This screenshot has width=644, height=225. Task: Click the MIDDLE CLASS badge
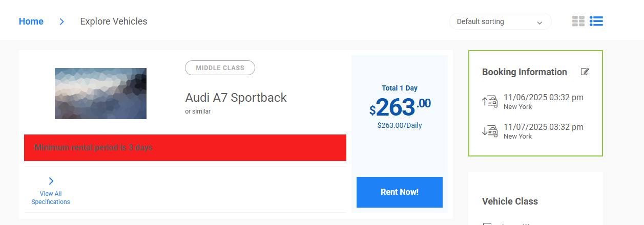click(x=220, y=67)
